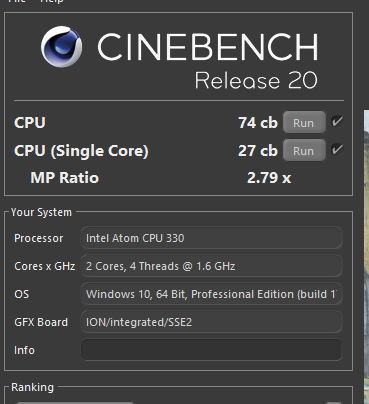Select the Processor field showing Intel Atom

point(212,238)
